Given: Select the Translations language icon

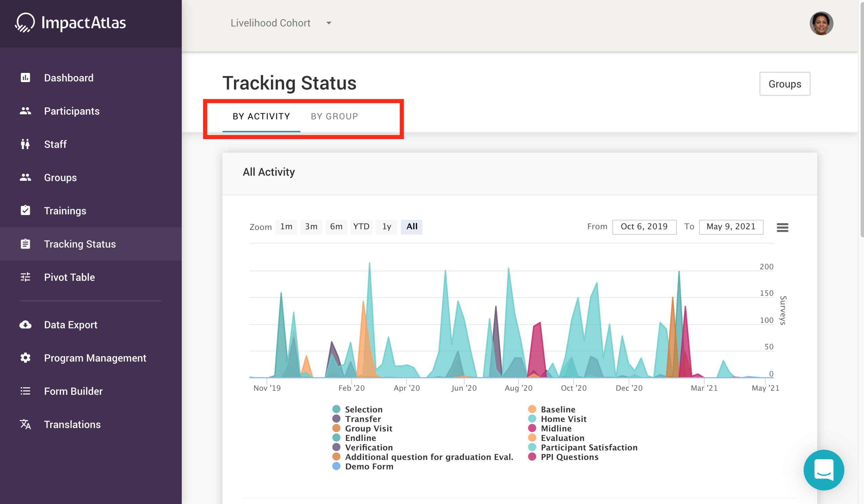Looking at the screenshot, I should point(25,424).
